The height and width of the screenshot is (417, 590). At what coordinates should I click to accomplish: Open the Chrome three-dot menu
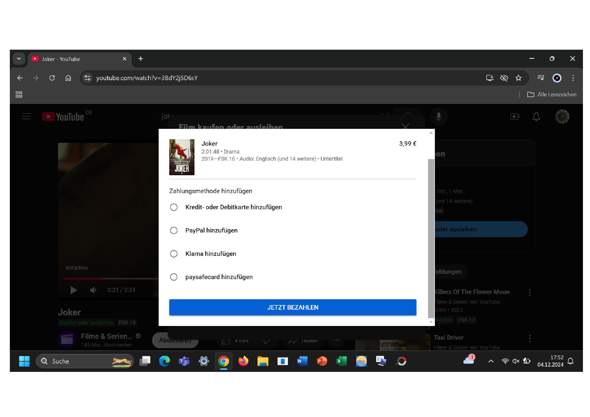click(573, 78)
